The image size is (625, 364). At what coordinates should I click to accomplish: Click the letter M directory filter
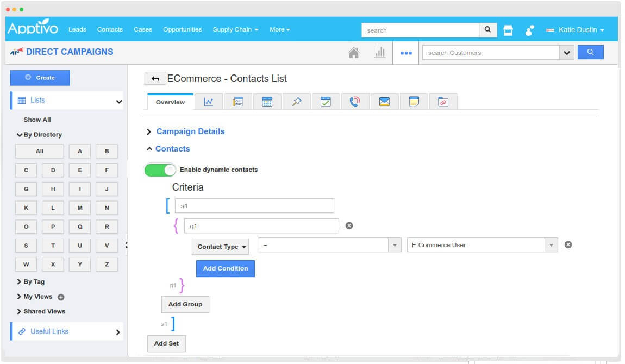pyautogui.click(x=79, y=208)
